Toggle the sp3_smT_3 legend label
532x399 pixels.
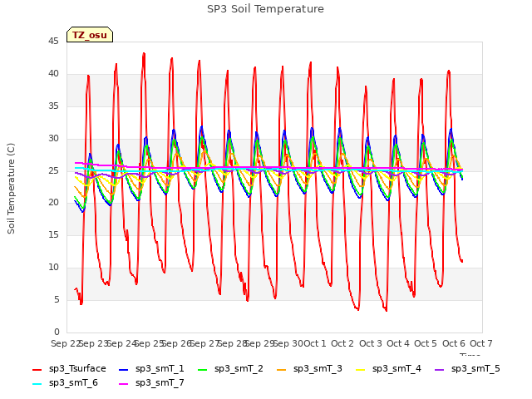point(318,369)
